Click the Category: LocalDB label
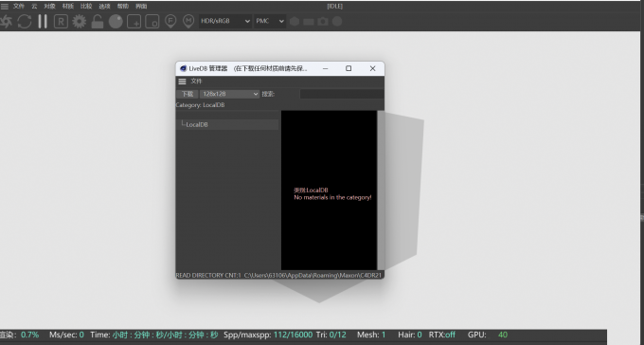This screenshot has height=345, width=644. tap(200, 105)
